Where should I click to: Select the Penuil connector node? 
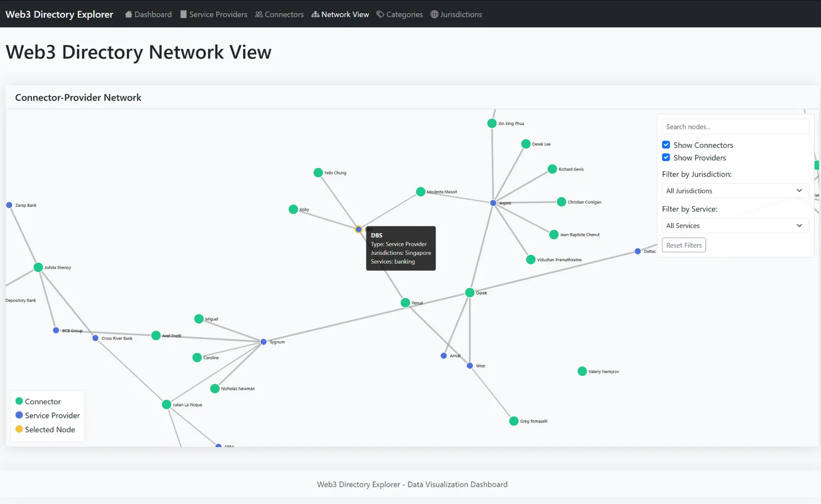click(405, 303)
